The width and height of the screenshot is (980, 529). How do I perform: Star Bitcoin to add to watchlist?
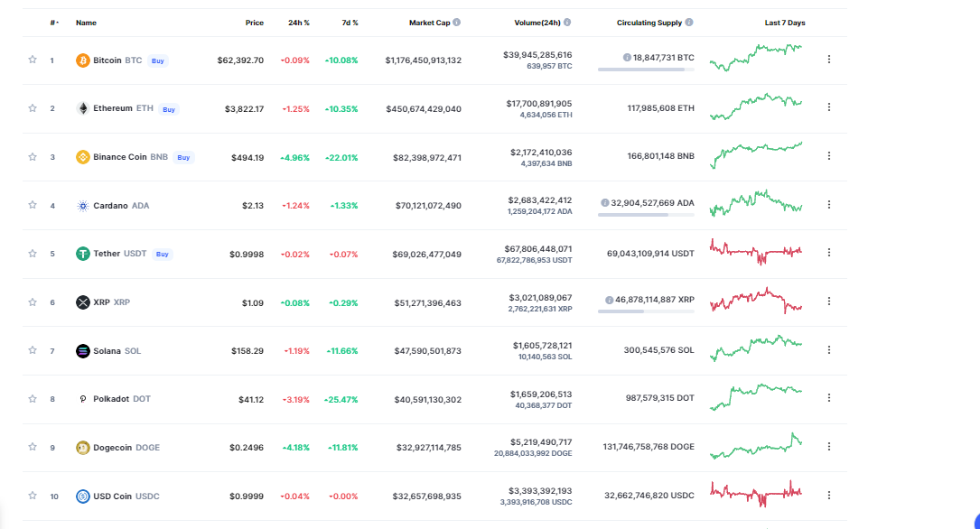point(33,60)
